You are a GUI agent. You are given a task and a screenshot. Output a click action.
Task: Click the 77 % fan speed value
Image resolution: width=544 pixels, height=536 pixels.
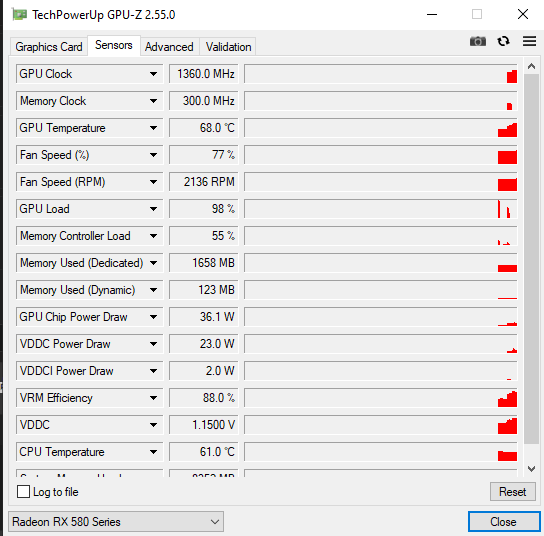(204, 155)
